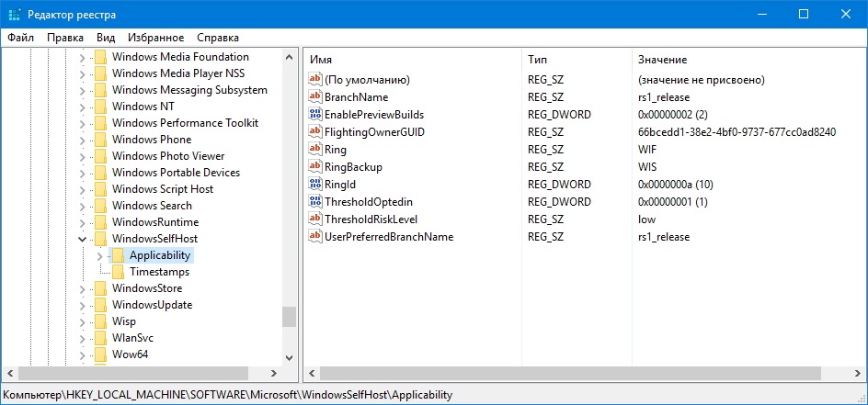Select the ThresholdOptedin value name

[369, 202]
